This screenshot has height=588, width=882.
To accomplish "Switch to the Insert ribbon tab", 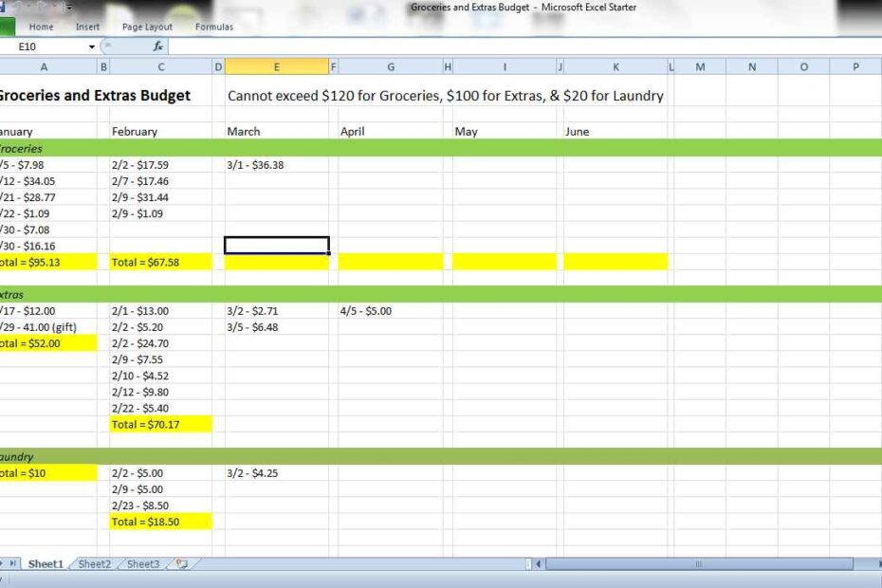I will (87, 27).
